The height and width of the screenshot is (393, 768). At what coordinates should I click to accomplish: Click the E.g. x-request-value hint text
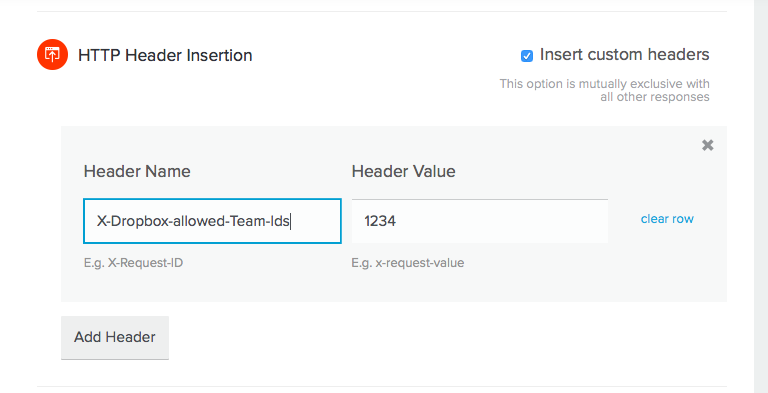click(408, 263)
